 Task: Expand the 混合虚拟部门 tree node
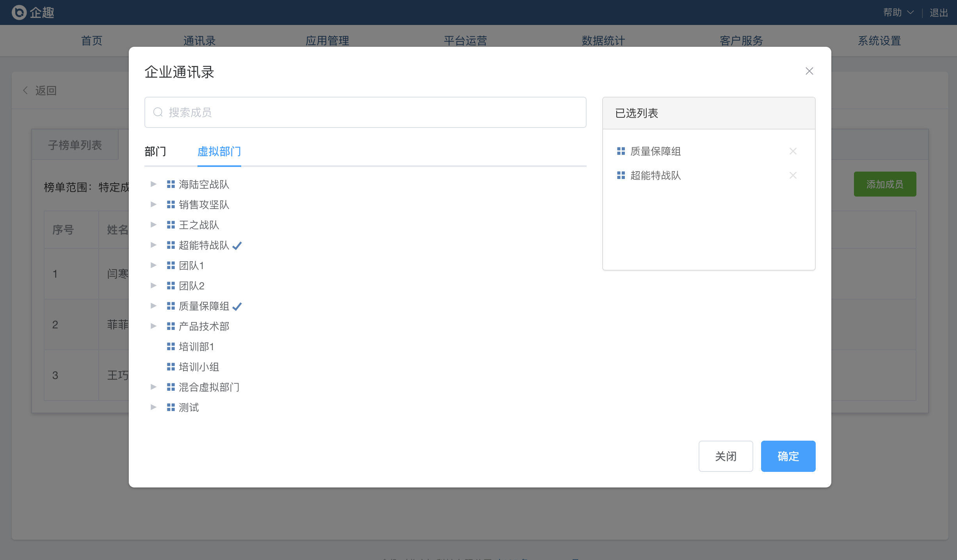click(153, 387)
